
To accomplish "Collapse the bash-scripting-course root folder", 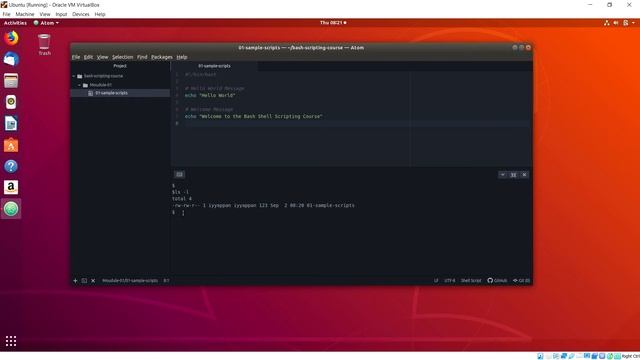I will pyautogui.click(x=74, y=76).
